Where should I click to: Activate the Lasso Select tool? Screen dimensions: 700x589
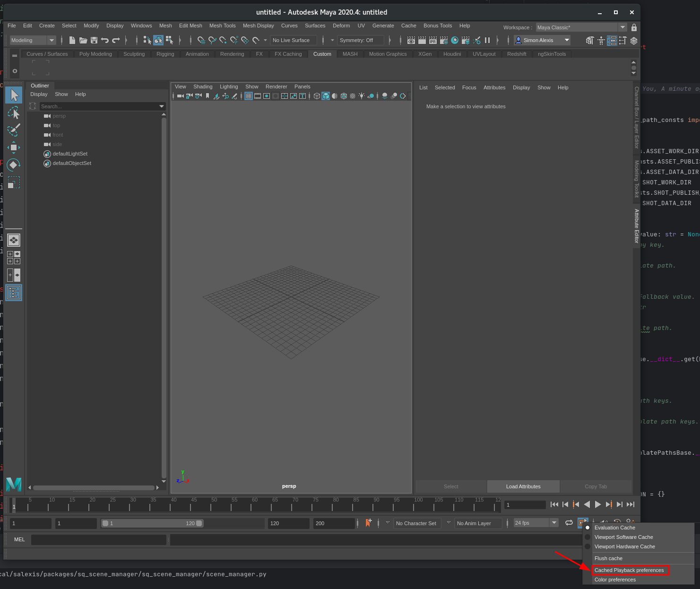pyautogui.click(x=14, y=113)
